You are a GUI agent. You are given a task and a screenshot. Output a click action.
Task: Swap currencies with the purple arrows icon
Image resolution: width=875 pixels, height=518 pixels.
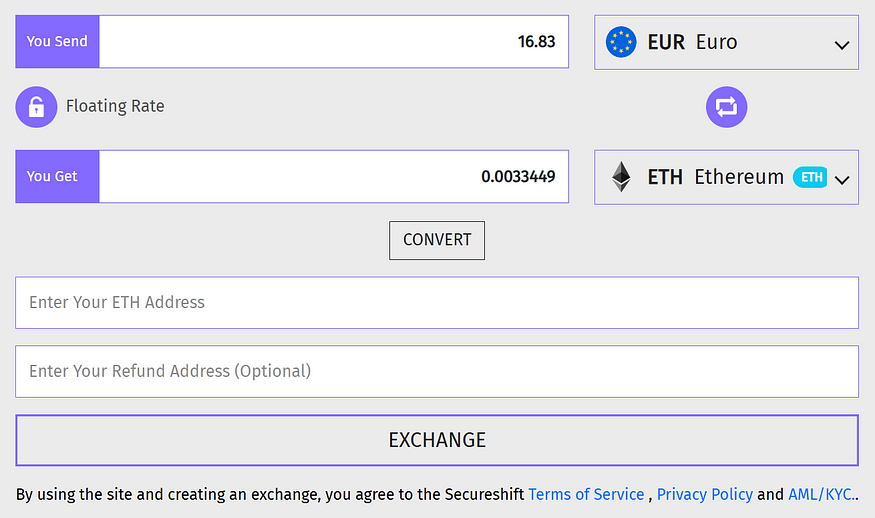(726, 106)
